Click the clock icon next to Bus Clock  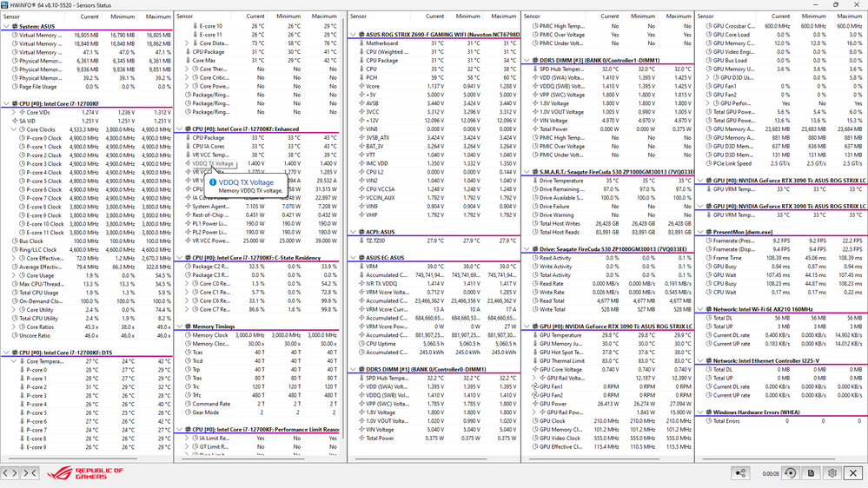[x=15, y=241]
